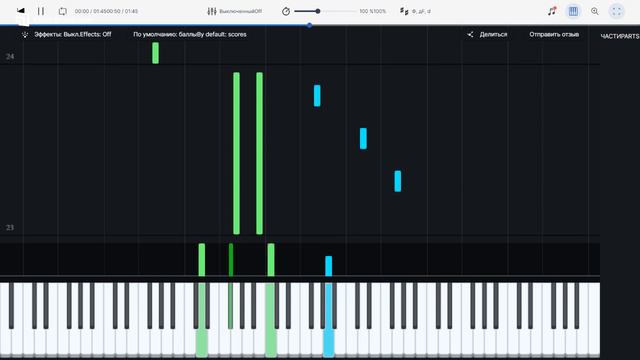Open the zoom magnifier tool
The width and height of the screenshot is (640, 360).
tap(595, 11)
